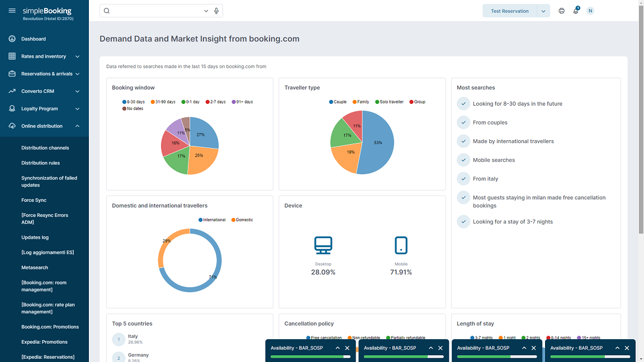Click the Dashboard sidebar icon
644x362 pixels.
[12, 39]
